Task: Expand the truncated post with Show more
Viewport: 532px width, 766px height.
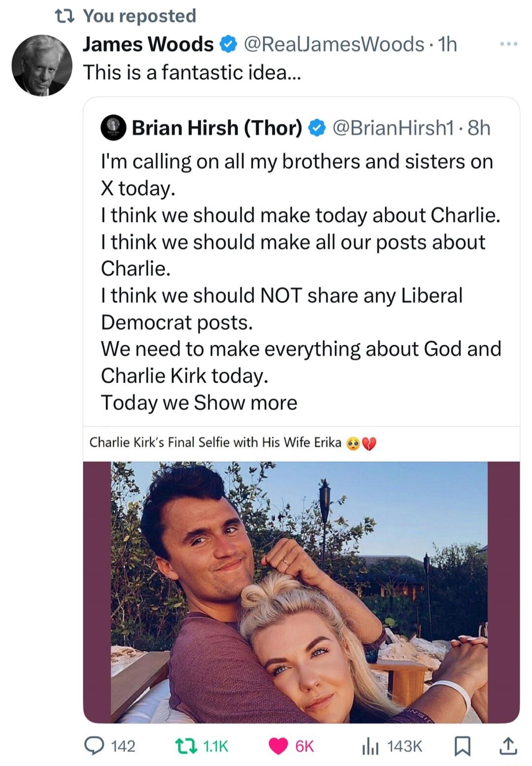Action: [x=246, y=402]
